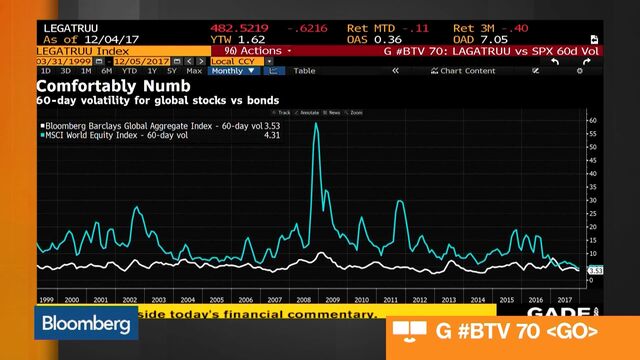Step date range back with left arrow
Viewport: 640px width, 360px height.
pyautogui.click(x=189, y=61)
